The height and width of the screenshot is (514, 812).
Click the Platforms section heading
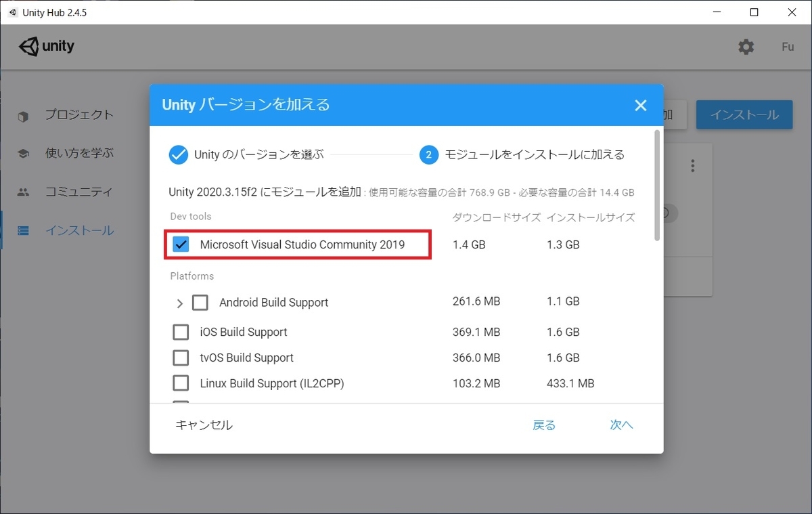192,276
